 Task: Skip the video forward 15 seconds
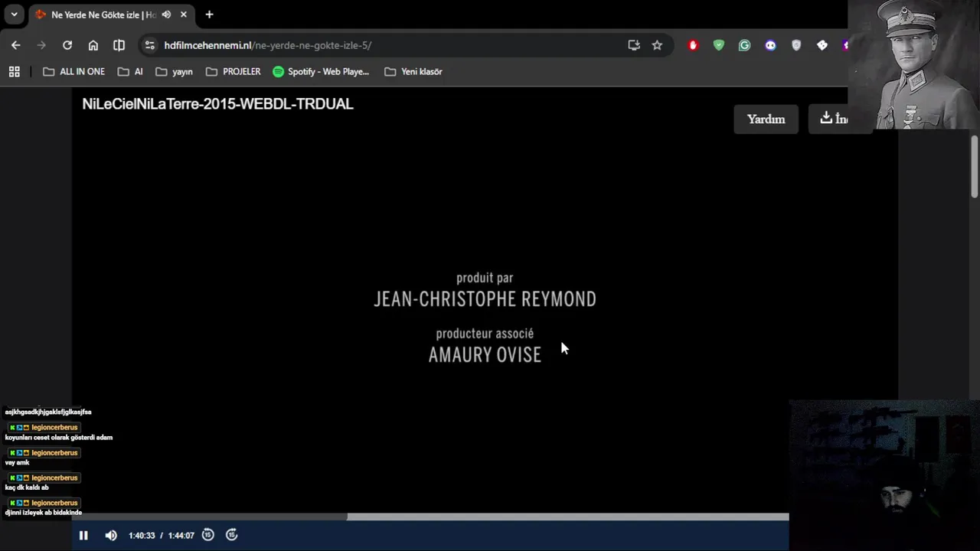(x=232, y=535)
